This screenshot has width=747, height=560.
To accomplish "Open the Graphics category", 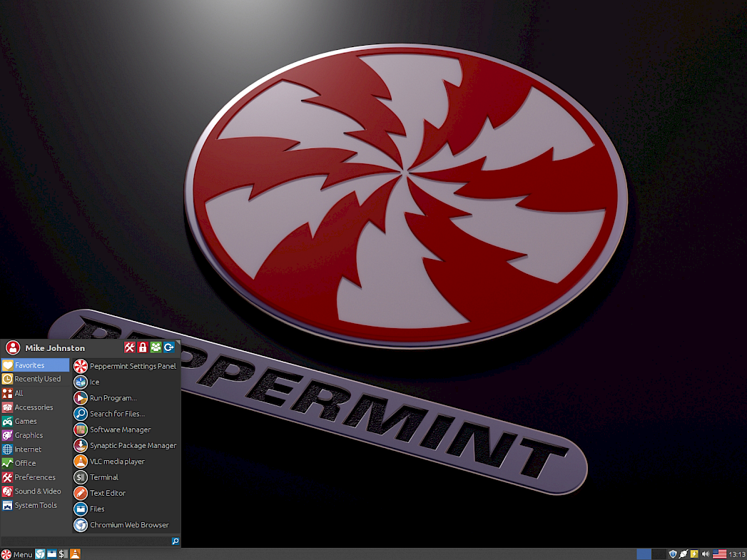I will 35,435.
